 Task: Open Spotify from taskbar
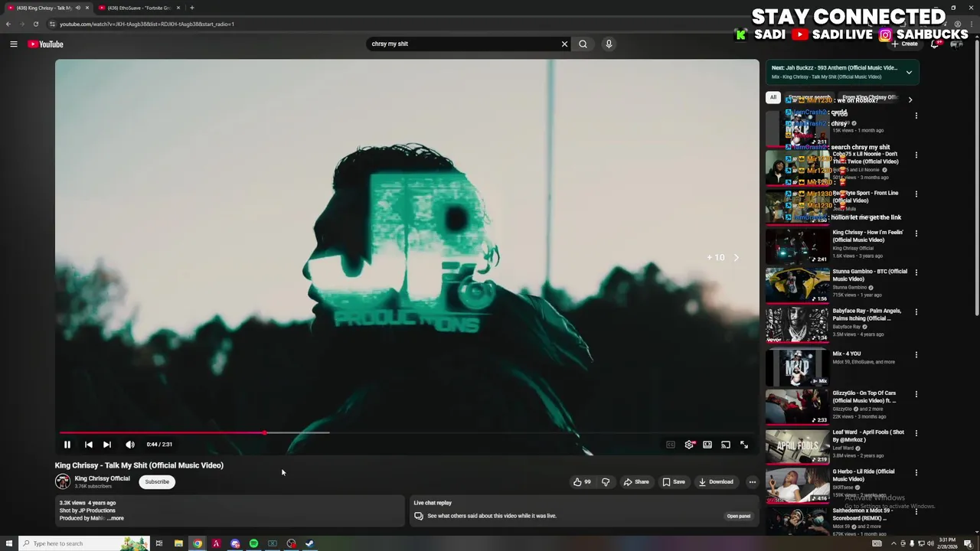coord(253,543)
